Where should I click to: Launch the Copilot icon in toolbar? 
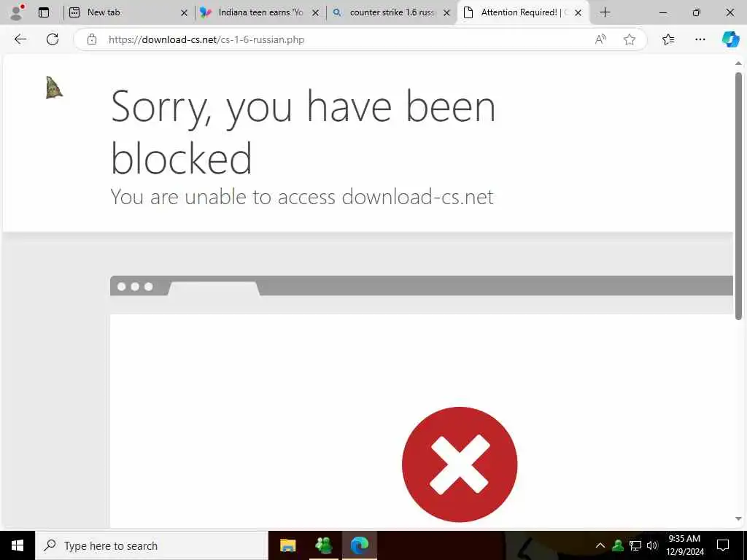tap(730, 39)
